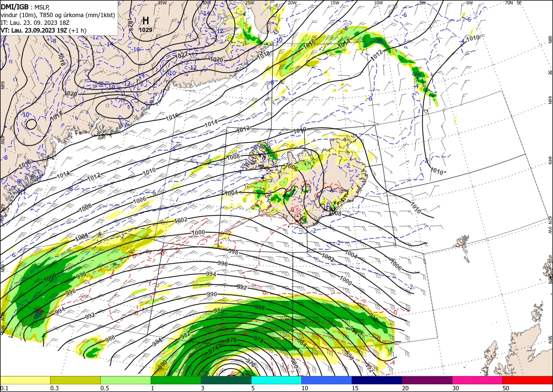Click the "15W" longitude label at top

click(x=335, y=3)
